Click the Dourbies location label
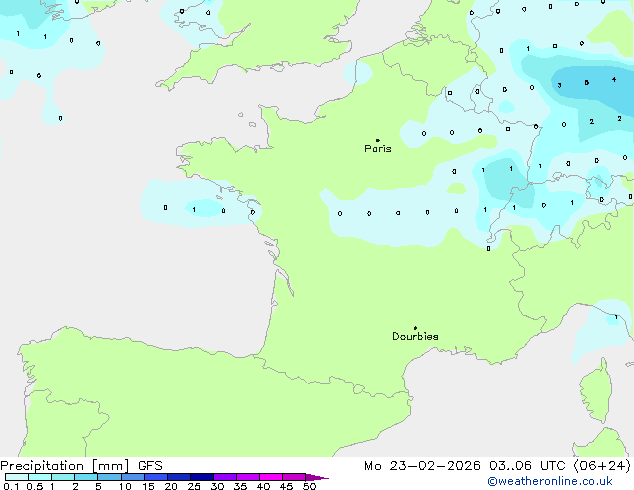 click(415, 336)
